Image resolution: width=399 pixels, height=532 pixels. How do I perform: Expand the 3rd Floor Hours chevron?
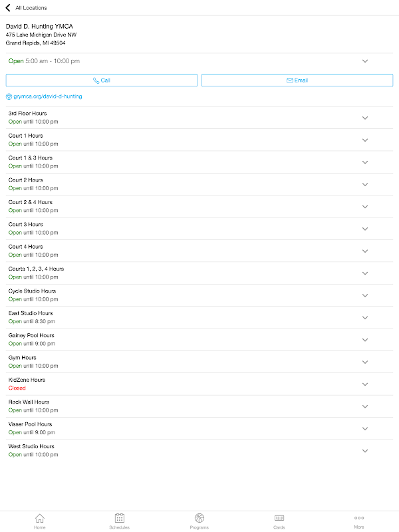365,118
